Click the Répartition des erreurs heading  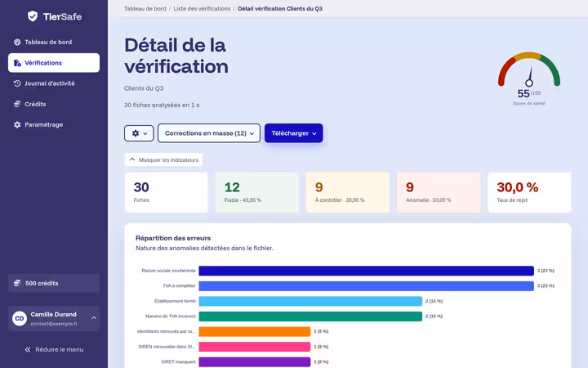point(173,238)
